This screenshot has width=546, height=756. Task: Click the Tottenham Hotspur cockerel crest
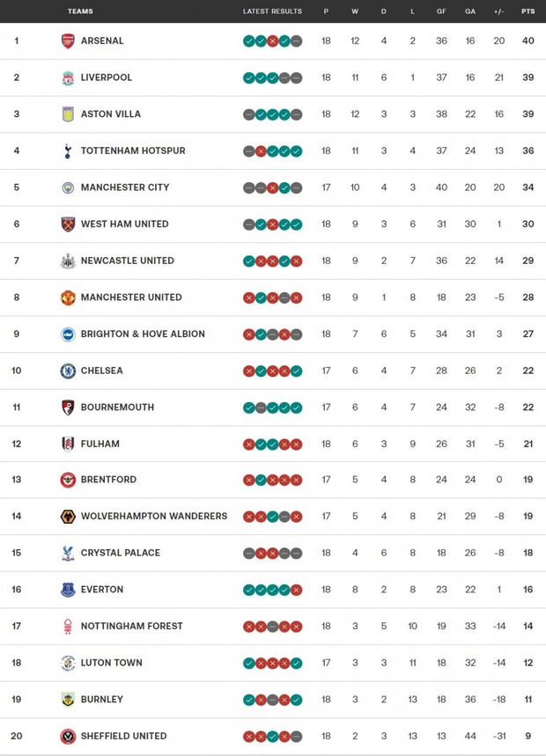point(68,150)
